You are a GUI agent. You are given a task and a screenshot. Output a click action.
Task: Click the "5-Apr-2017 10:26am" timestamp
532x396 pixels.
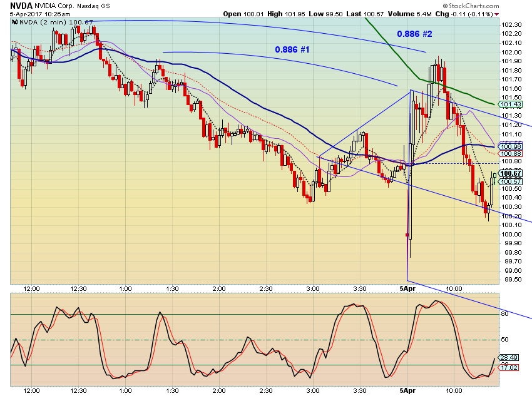tap(40, 14)
